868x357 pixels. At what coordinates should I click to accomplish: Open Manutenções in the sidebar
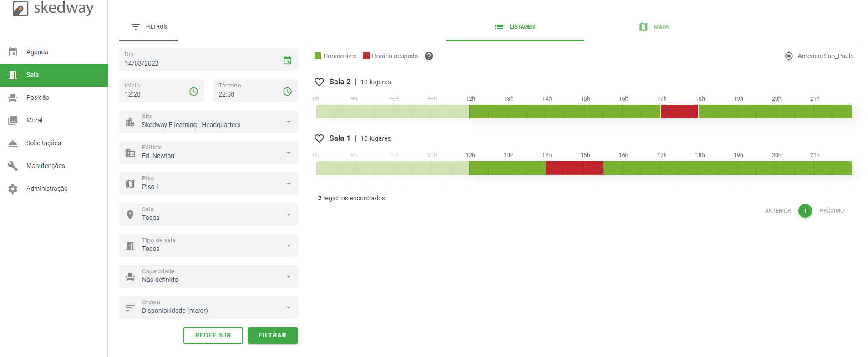point(46,166)
